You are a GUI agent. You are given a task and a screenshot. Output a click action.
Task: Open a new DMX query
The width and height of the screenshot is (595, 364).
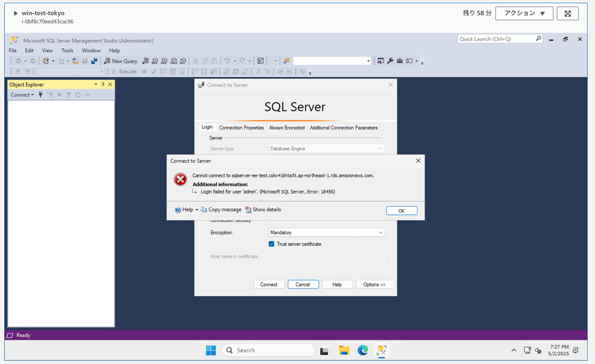(164, 61)
